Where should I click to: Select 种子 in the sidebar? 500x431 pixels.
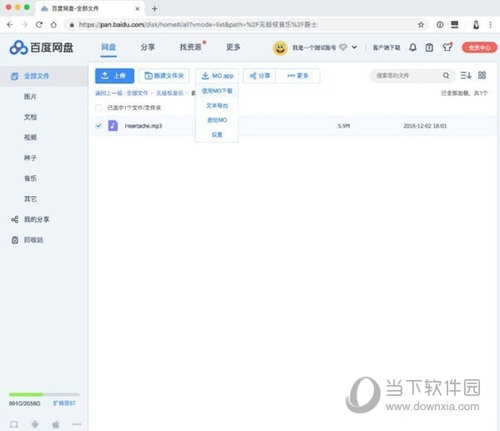(x=30, y=158)
